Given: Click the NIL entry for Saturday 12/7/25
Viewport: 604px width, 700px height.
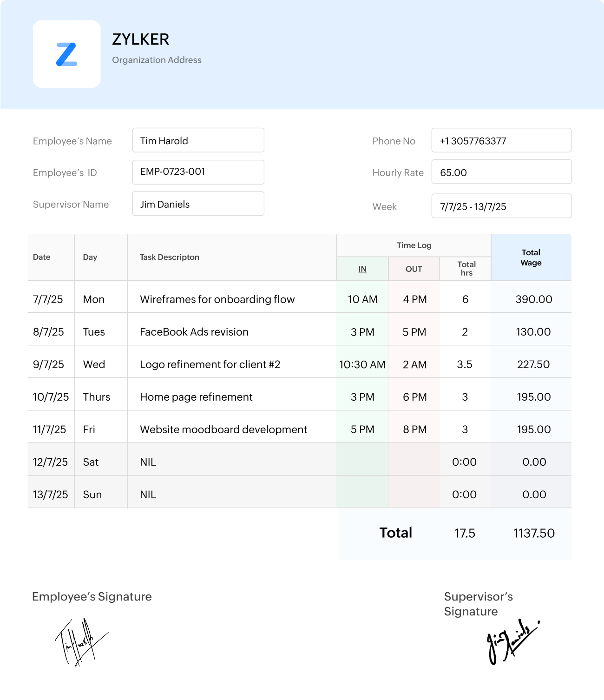Looking at the screenshot, I should (147, 462).
